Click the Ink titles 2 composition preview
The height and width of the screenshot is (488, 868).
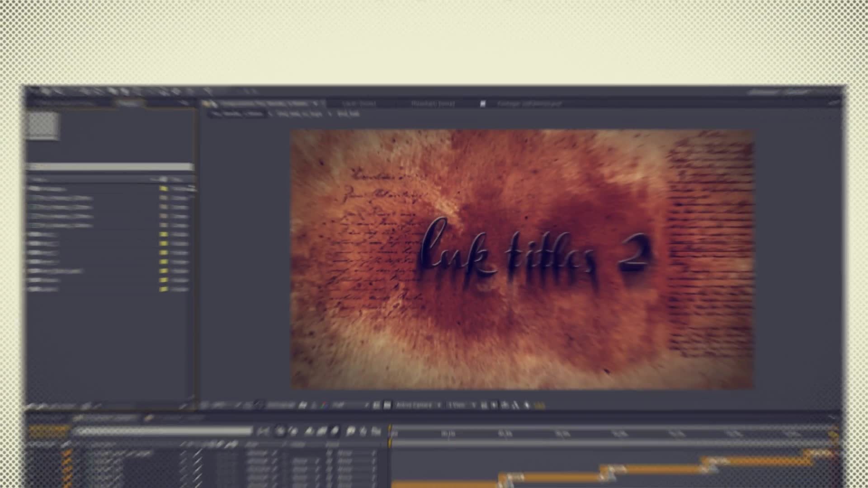[x=522, y=259]
